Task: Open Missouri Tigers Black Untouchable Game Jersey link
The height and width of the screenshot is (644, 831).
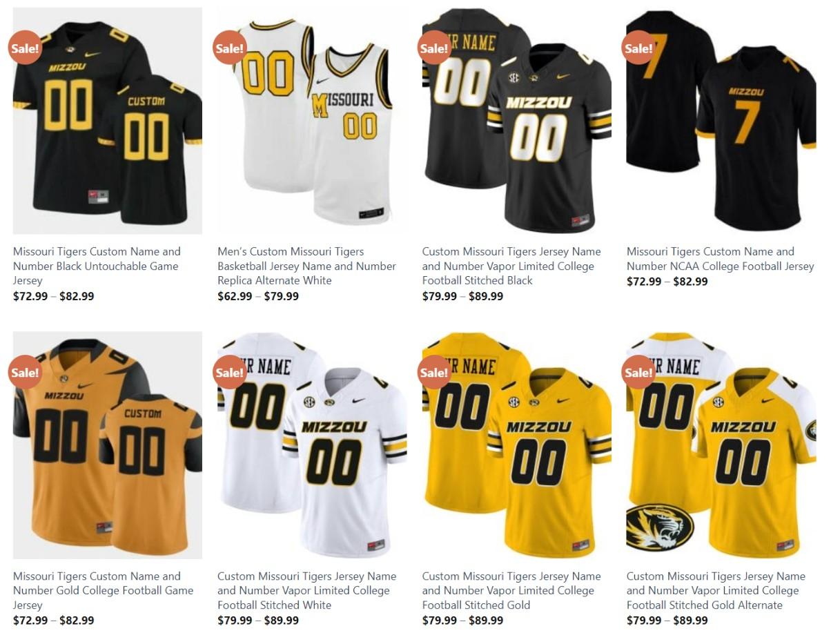Action: coord(97,266)
